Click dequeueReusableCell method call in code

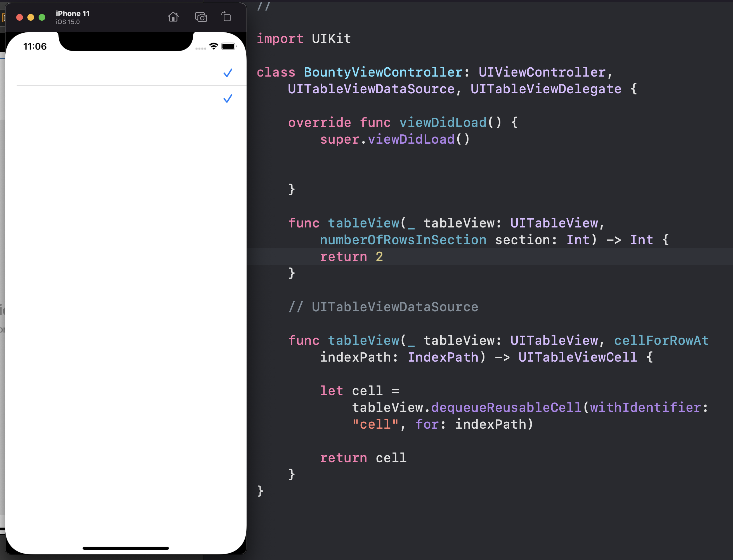(x=506, y=407)
